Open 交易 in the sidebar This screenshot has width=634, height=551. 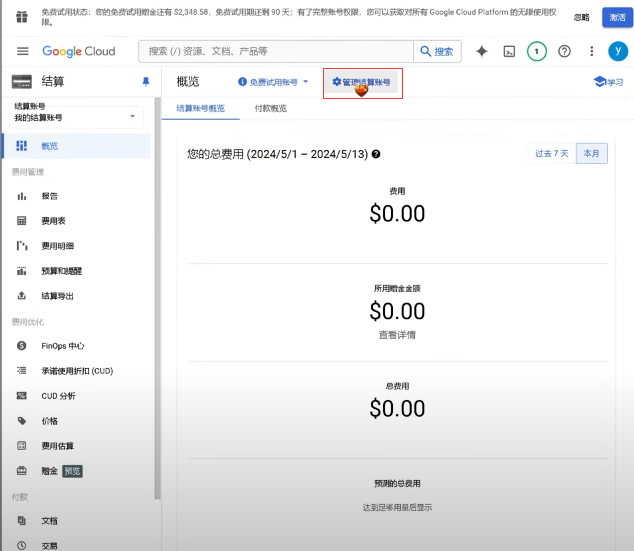coord(49,546)
